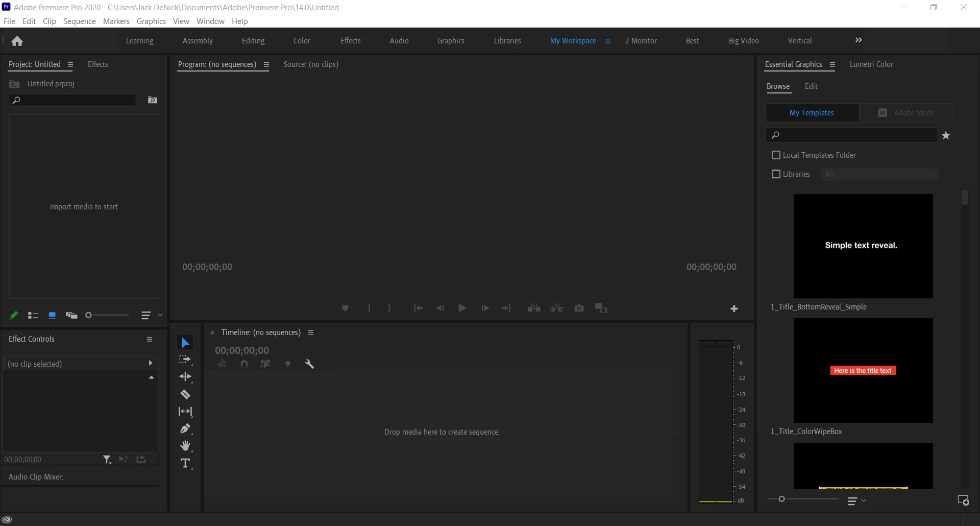Switch Project panel to Freeform View

pos(71,316)
